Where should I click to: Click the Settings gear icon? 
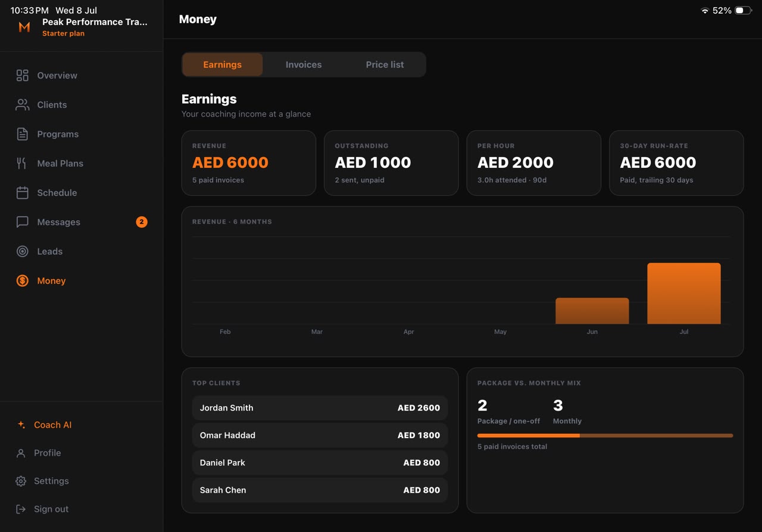(21, 481)
